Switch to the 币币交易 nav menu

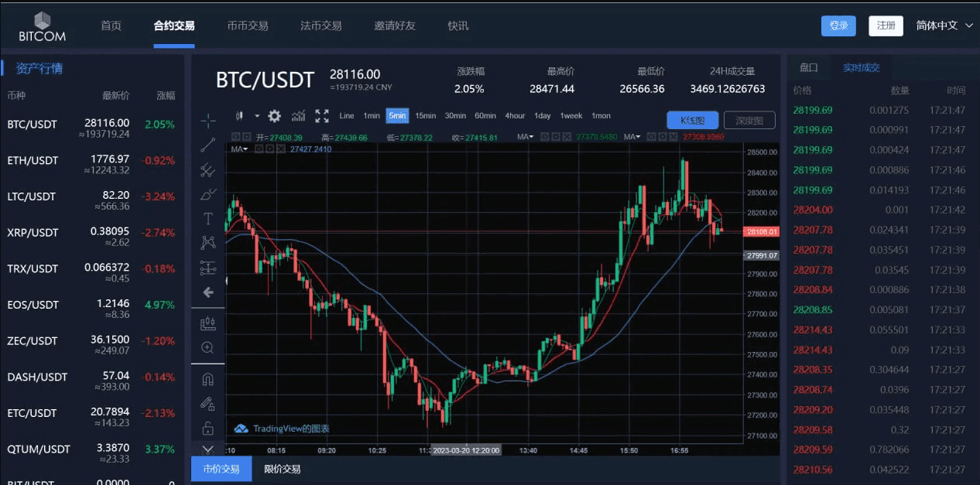(x=247, y=26)
